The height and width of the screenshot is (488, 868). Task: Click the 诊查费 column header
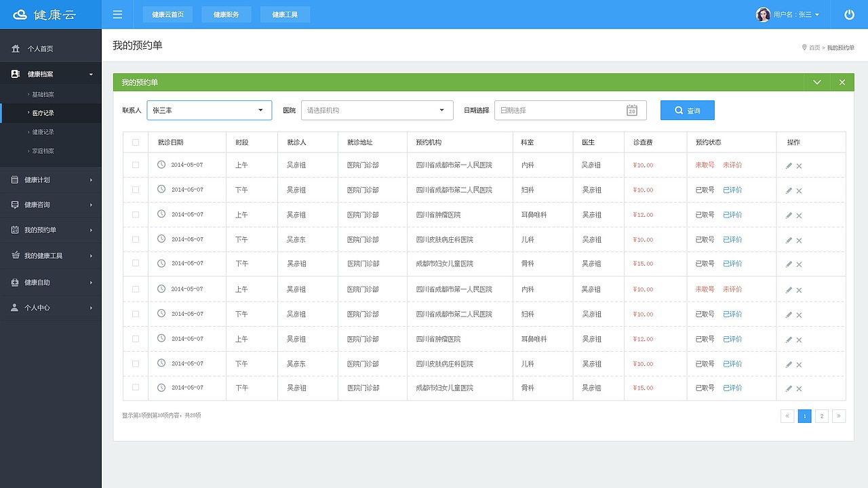click(x=643, y=142)
